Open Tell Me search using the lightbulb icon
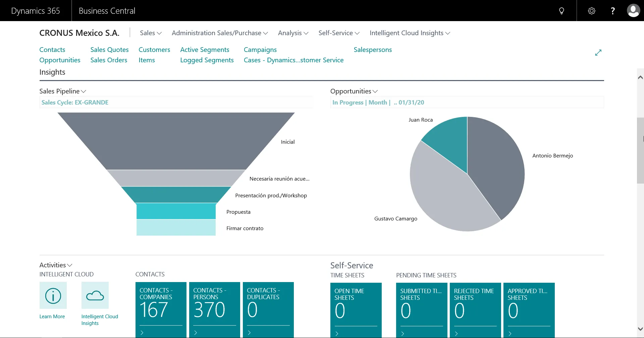Viewport: 644px width, 338px height. tap(561, 10)
